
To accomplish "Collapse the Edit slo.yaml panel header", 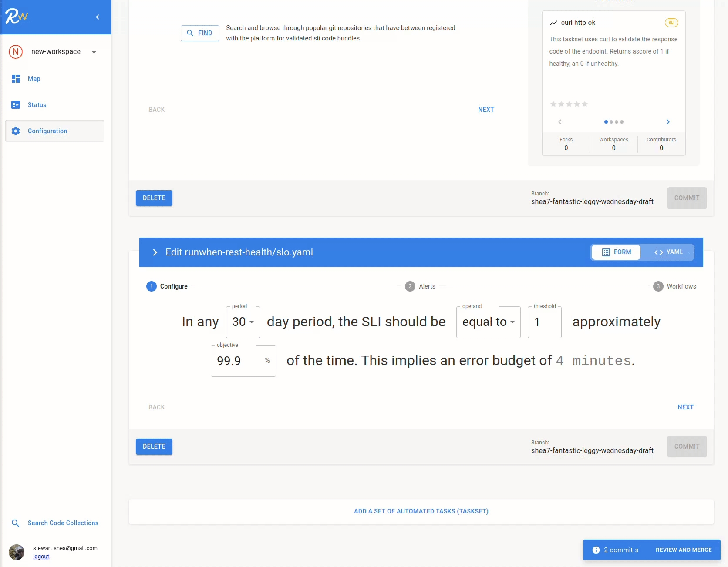I will 155,252.
